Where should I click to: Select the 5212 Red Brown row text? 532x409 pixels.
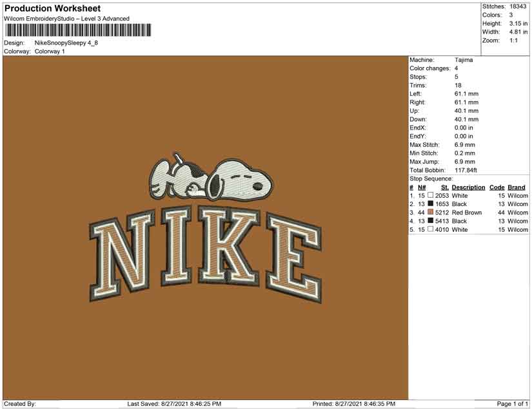458,213
